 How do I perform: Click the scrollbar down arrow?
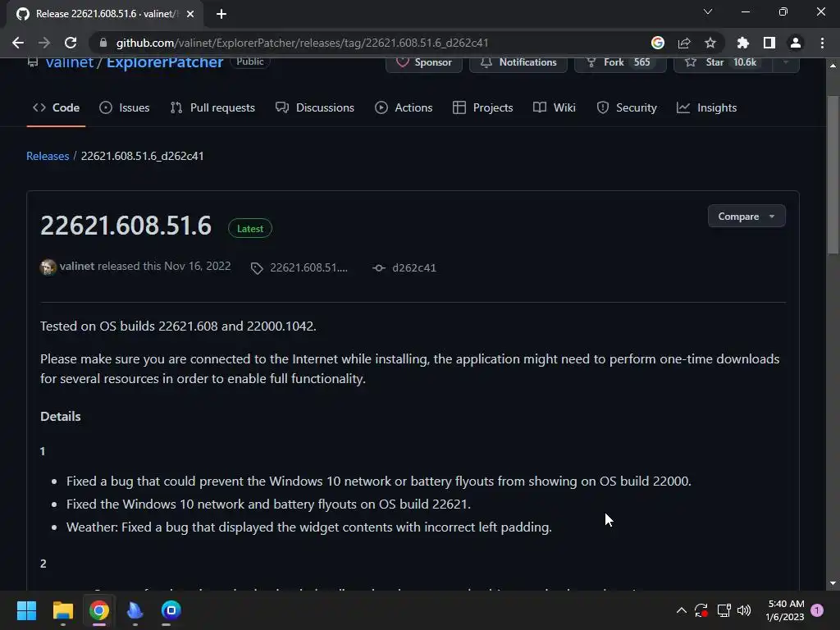[x=833, y=583]
